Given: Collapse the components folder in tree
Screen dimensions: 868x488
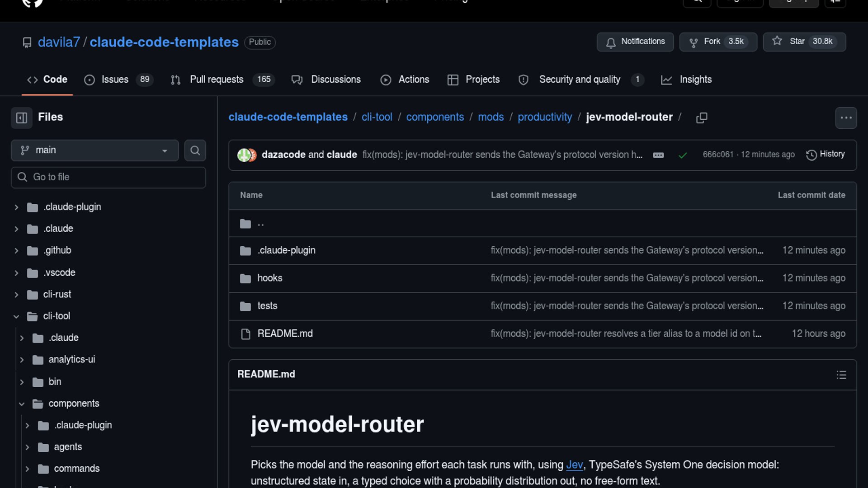Looking at the screenshot, I should 22,404.
